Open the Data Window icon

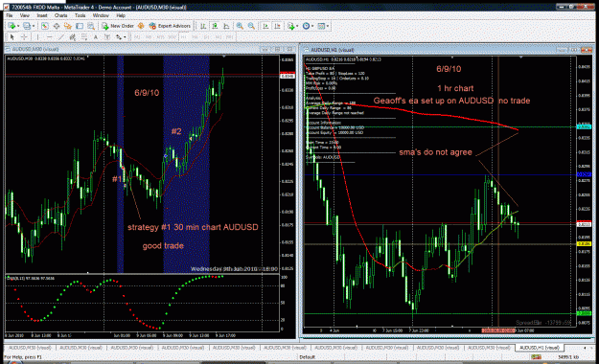point(57,26)
